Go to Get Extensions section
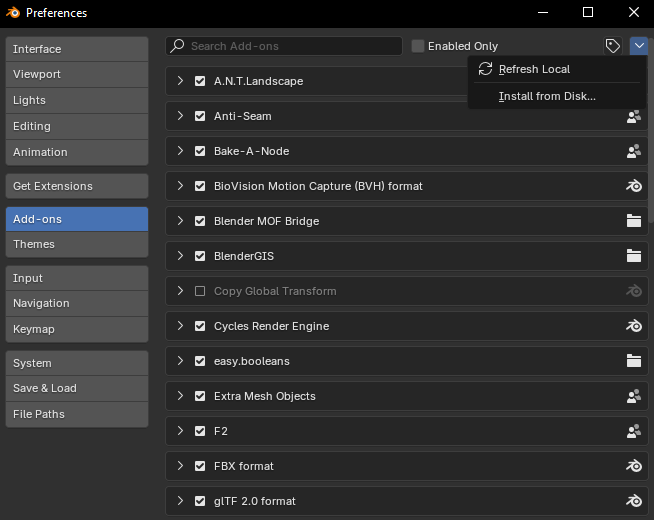 [76, 186]
